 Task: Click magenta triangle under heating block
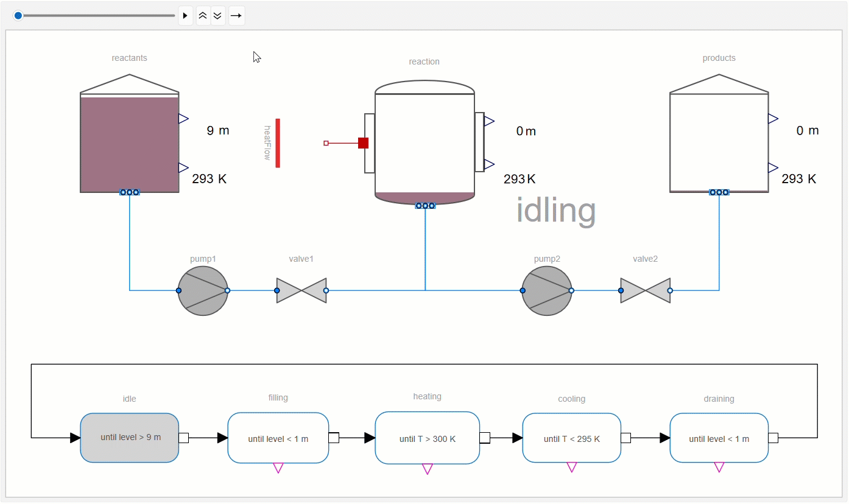tap(427, 469)
